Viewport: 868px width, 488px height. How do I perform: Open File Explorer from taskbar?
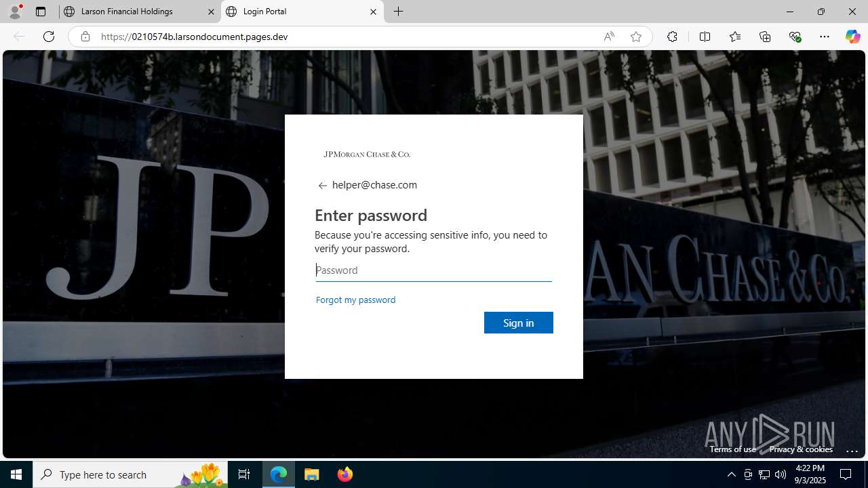click(x=312, y=474)
